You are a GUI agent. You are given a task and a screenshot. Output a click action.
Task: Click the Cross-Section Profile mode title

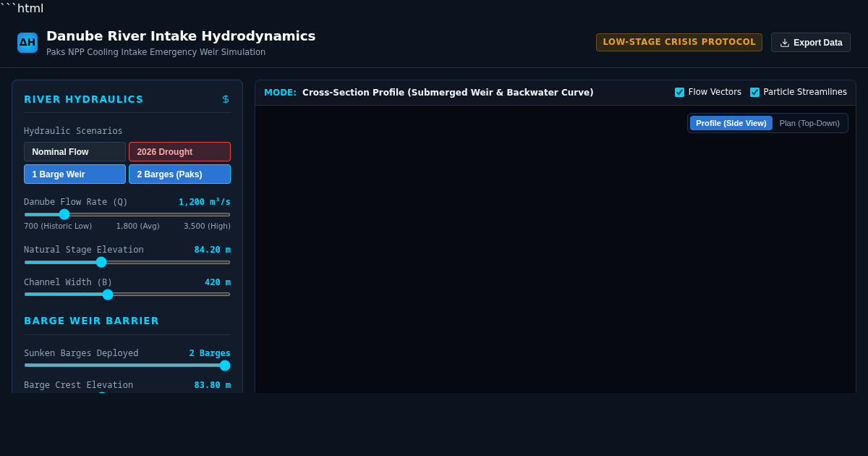[448, 93]
